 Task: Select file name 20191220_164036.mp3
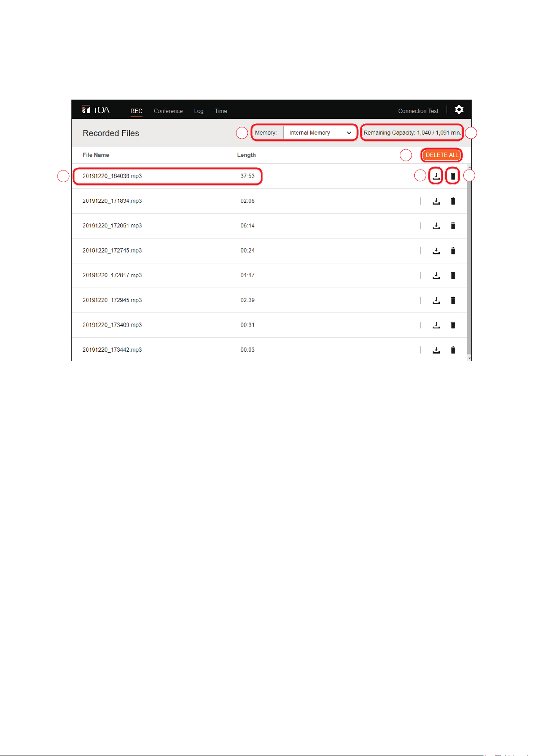(112, 176)
